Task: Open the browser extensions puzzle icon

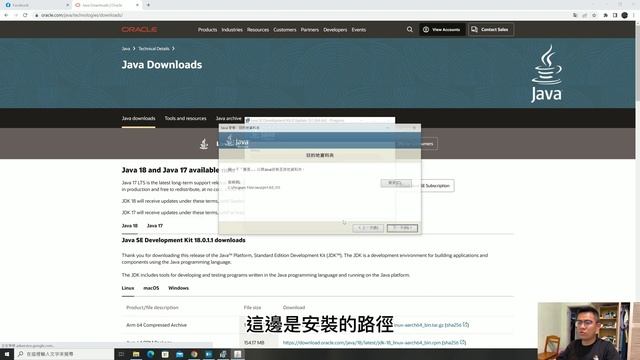Action: pyautogui.click(x=605, y=15)
